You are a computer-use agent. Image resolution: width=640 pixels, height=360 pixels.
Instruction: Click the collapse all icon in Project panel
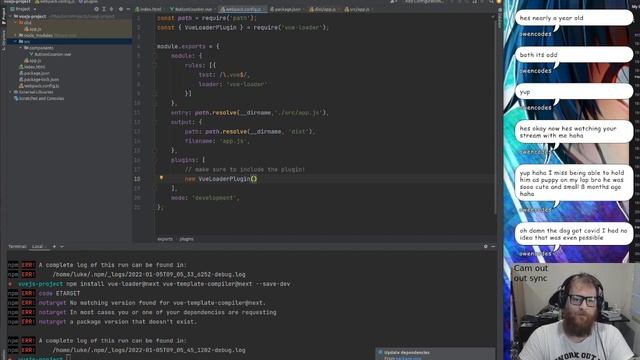click(x=111, y=9)
